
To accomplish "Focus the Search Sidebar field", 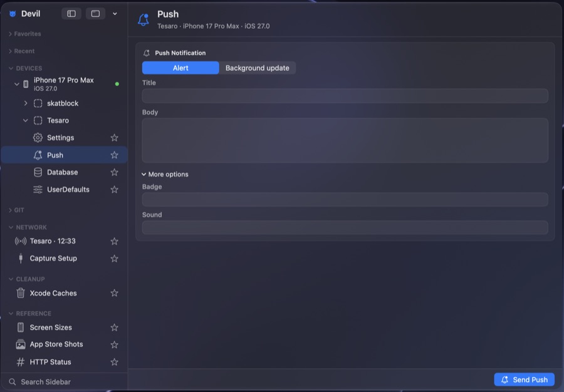I will pyautogui.click(x=64, y=381).
